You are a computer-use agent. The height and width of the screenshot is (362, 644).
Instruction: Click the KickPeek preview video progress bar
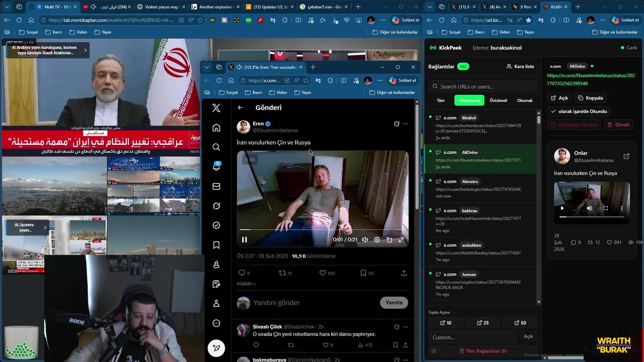tap(592, 217)
